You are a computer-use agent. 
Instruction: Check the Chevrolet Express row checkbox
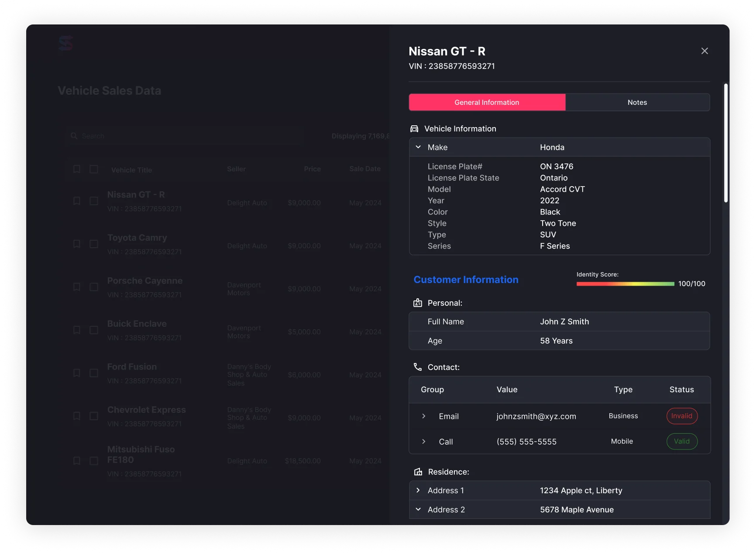[x=94, y=416]
